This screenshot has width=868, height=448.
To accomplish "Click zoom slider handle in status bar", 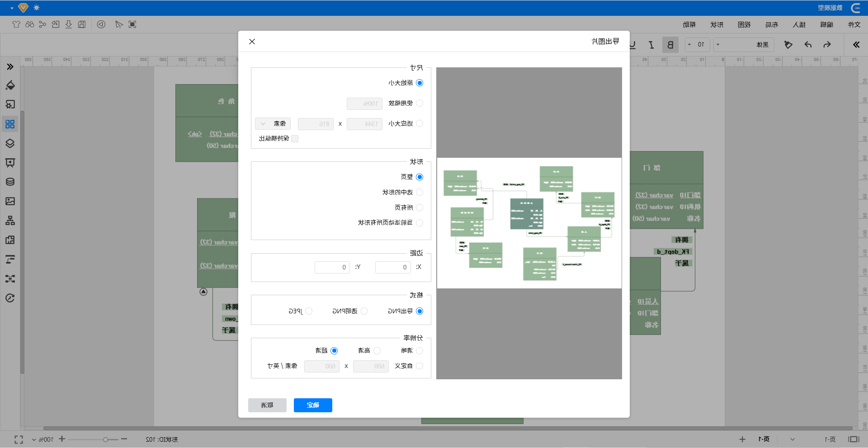I will coord(105,439).
